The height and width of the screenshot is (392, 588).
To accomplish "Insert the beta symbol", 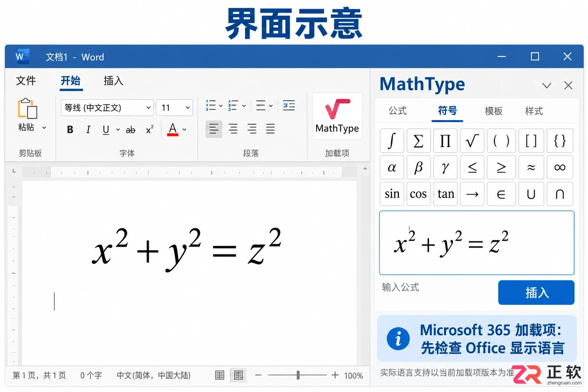I will click(419, 167).
